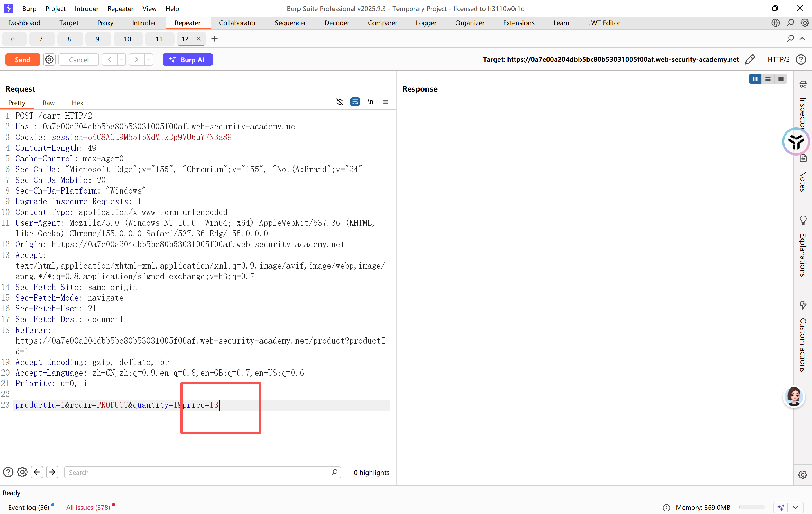This screenshot has width=812, height=514.
Task: Click the Repeater tab search magnifier
Action: (790, 39)
